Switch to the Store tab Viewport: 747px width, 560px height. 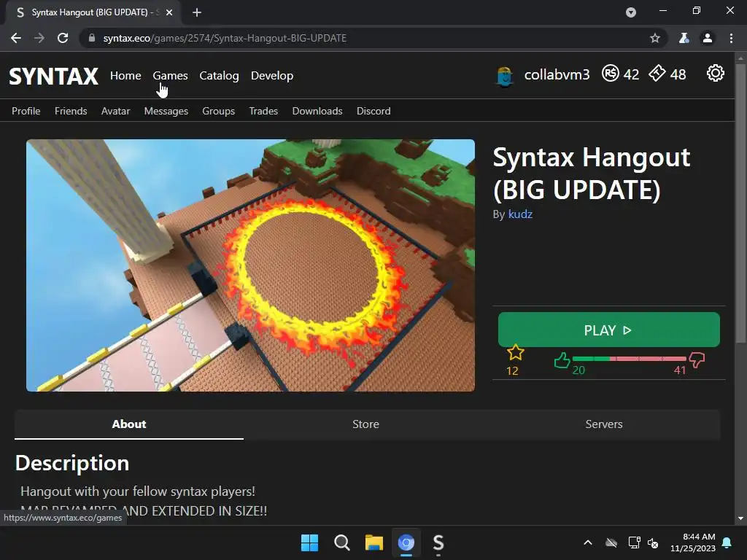(365, 424)
